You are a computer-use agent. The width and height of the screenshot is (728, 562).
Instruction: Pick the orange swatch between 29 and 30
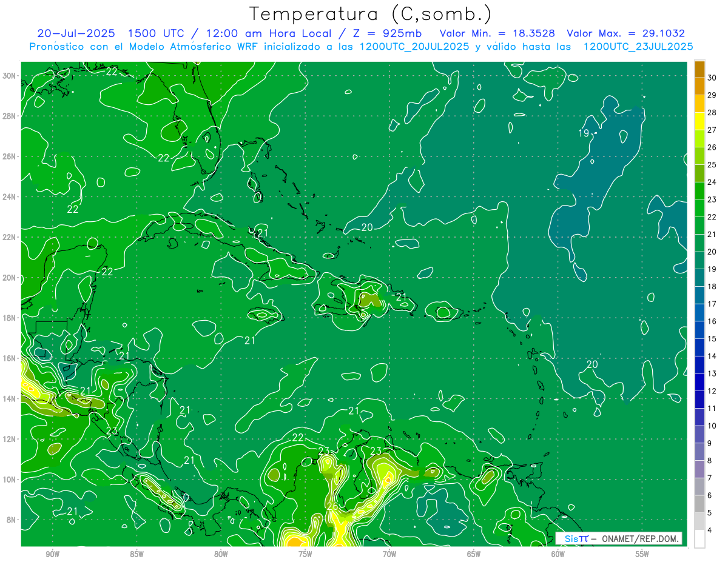click(699, 86)
